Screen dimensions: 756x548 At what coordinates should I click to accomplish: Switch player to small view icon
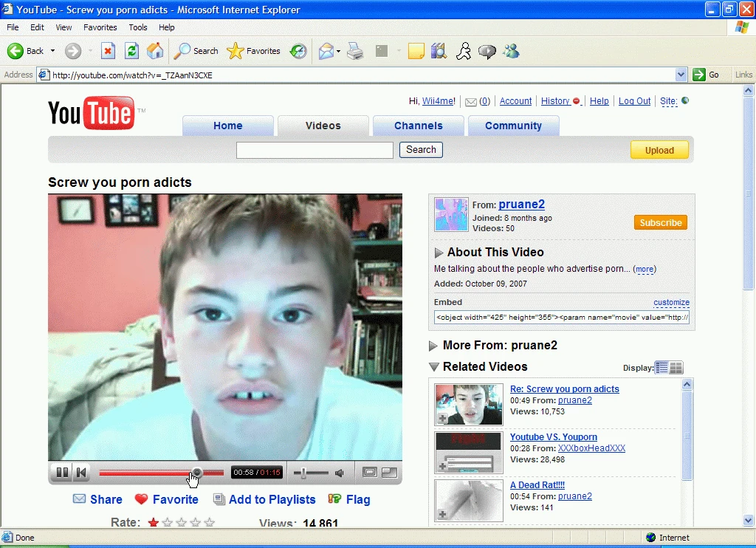[x=369, y=472]
